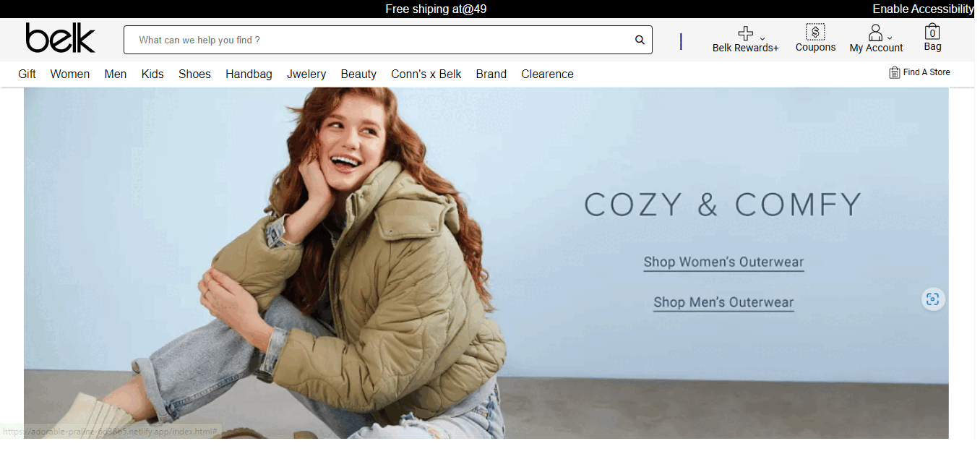Click Enable Accessibility in top bar

pos(923,9)
